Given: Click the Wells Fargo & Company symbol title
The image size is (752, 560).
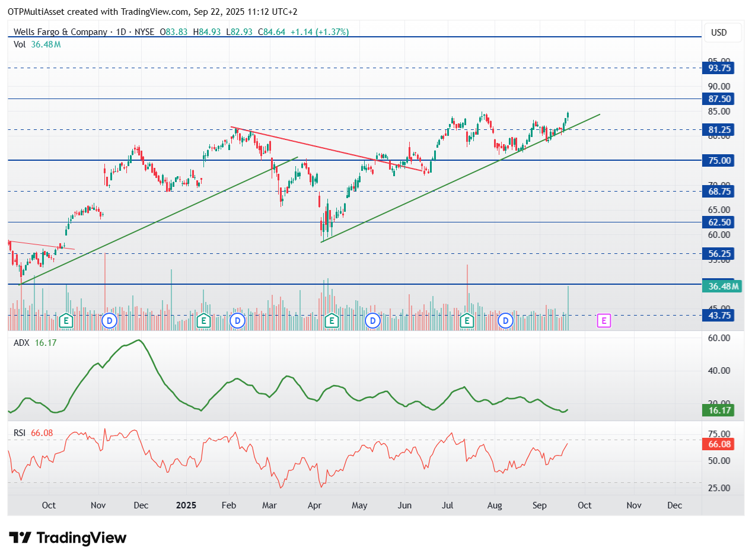Looking at the screenshot, I should (60, 32).
